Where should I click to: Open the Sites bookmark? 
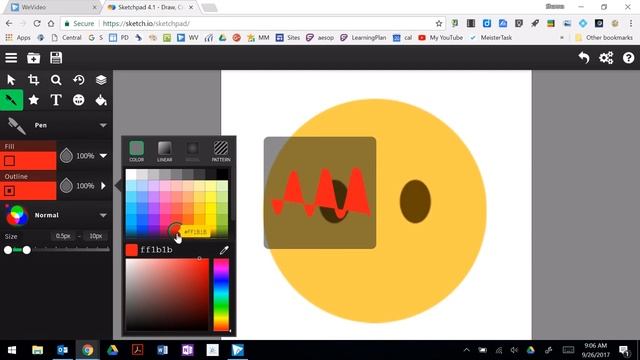(288, 38)
